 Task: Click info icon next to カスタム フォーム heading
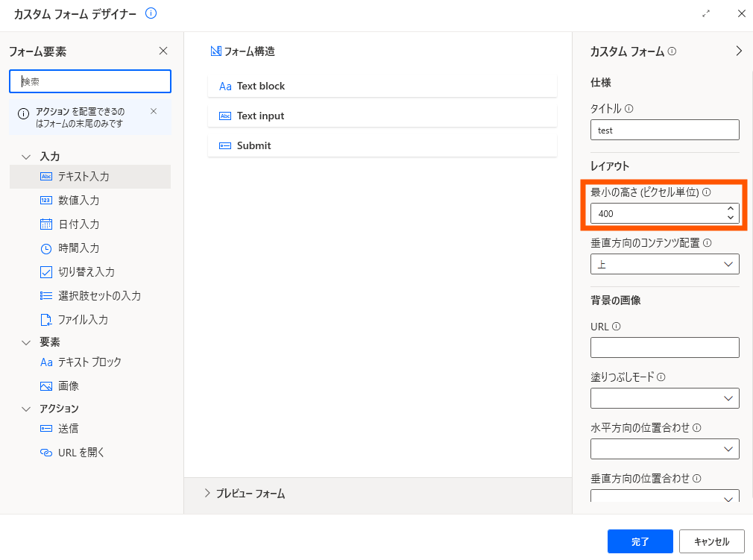pyautogui.click(x=672, y=51)
